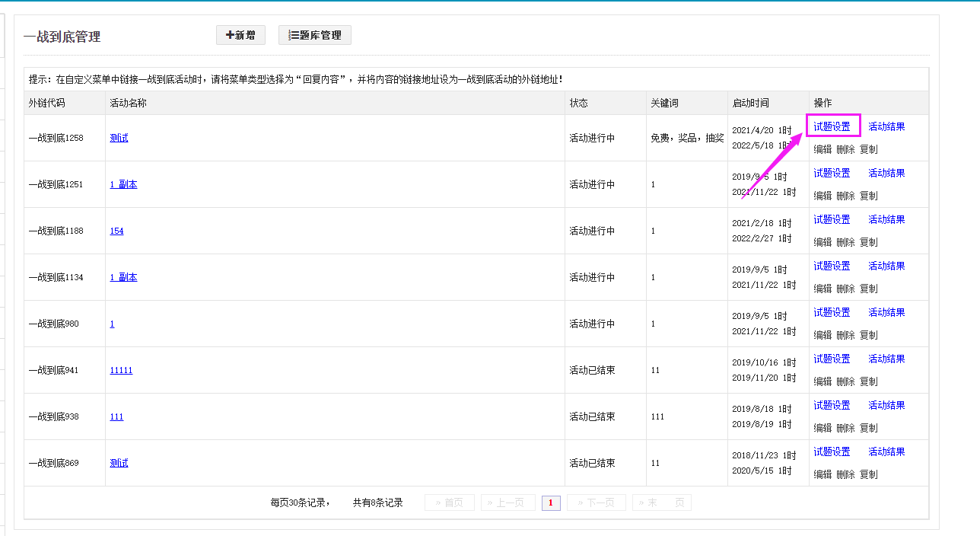This screenshot has height=536, width=980.
Task: Click 删除 in the 一战到底1188 row
Action: click(x=845, y=242)
